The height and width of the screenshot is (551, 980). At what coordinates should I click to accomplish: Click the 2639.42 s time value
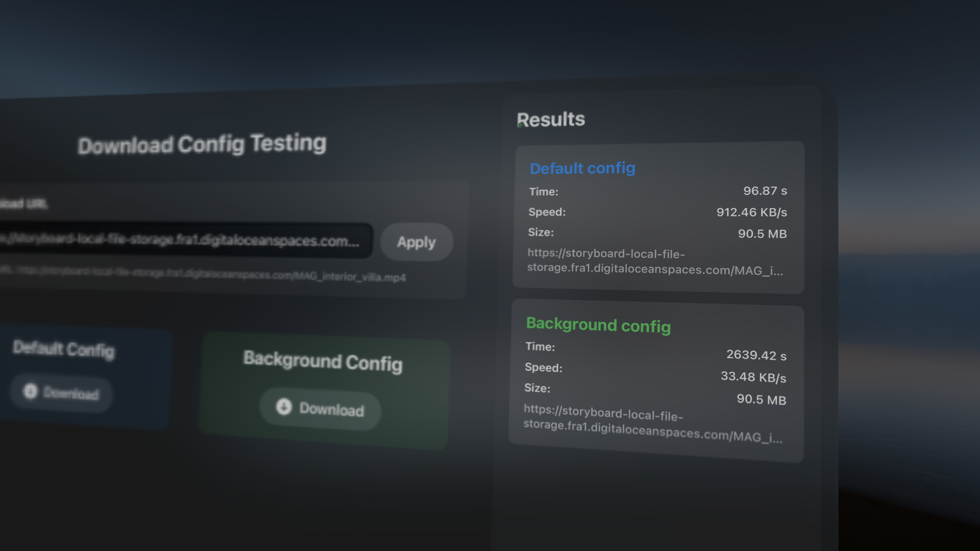click(756, 355)
